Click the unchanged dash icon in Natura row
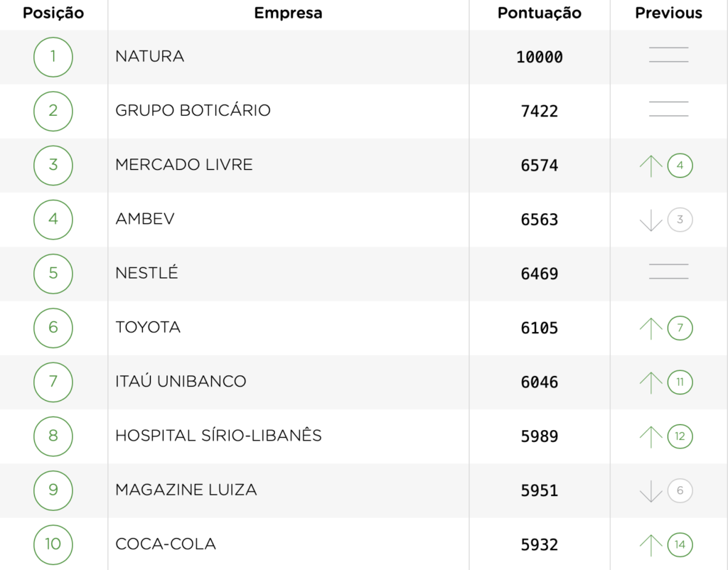728x570 pixels. point(668,55)
